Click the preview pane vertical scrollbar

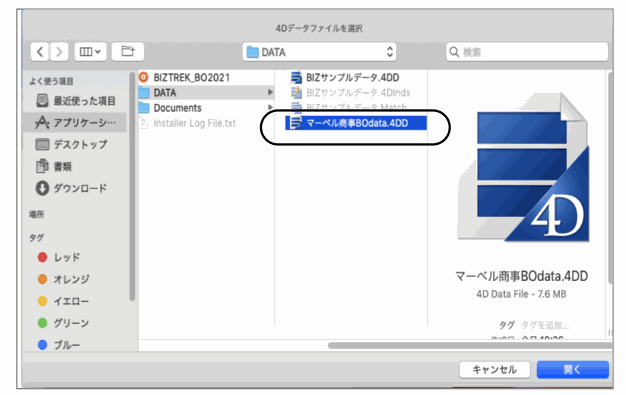click(610, 178)
